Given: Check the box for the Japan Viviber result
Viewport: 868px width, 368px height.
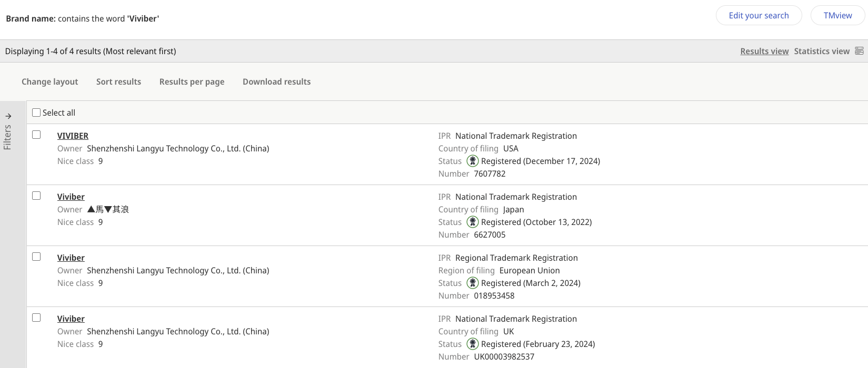Looking at the screenshot, I should click(x=36, y=196).
